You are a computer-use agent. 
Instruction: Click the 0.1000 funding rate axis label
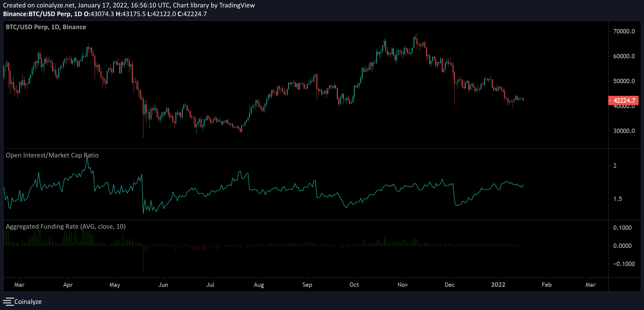pyautogui.click(x=622, y=228)
